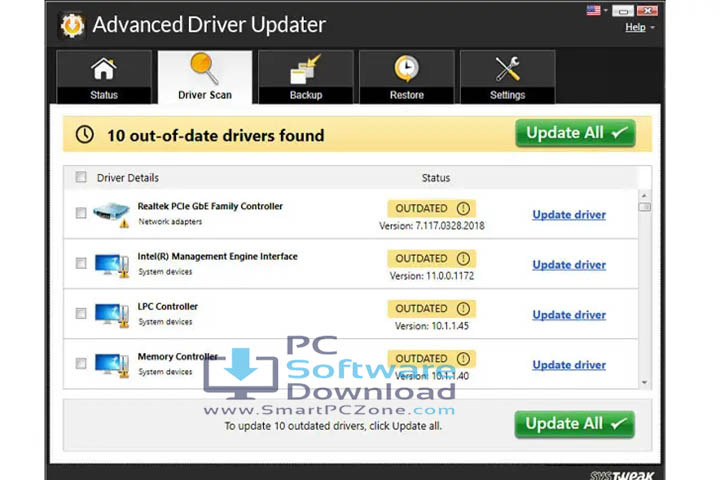Click the magnifying glass Driver Scan icon
This screenshot has width=720, height=480.
click(204, 68)
